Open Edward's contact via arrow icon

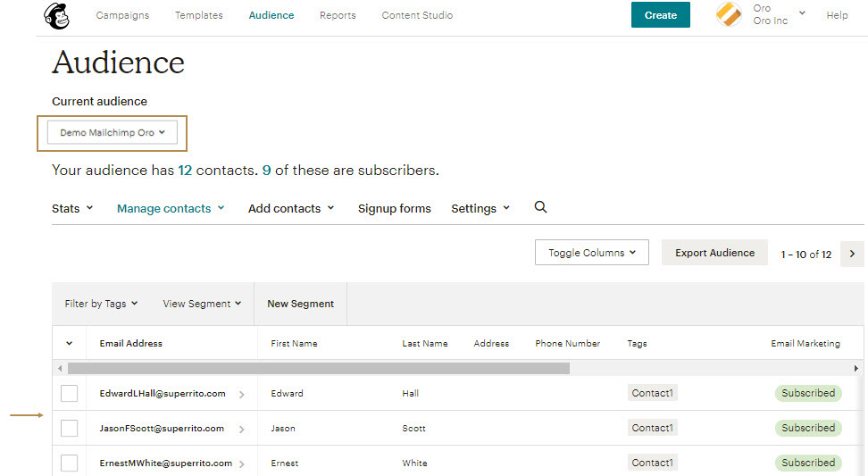242,394
